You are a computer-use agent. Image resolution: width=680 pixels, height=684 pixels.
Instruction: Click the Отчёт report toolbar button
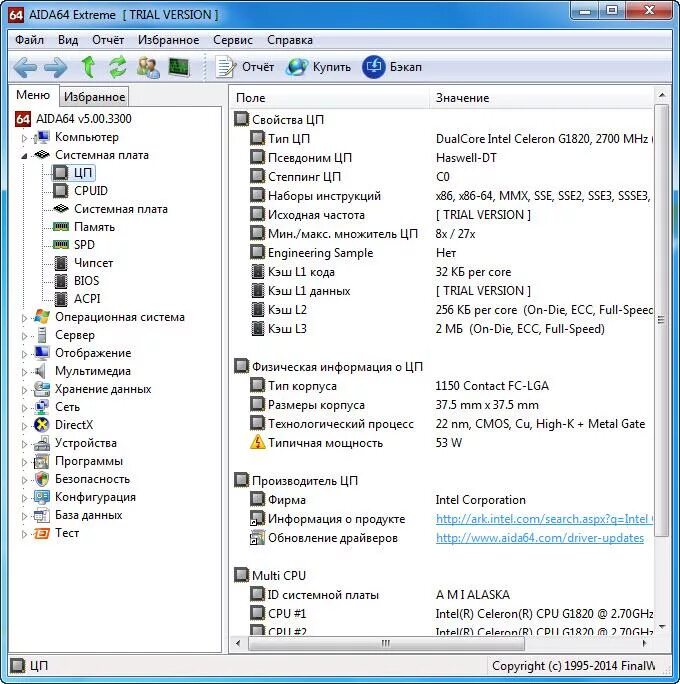[x=245, y=67]
